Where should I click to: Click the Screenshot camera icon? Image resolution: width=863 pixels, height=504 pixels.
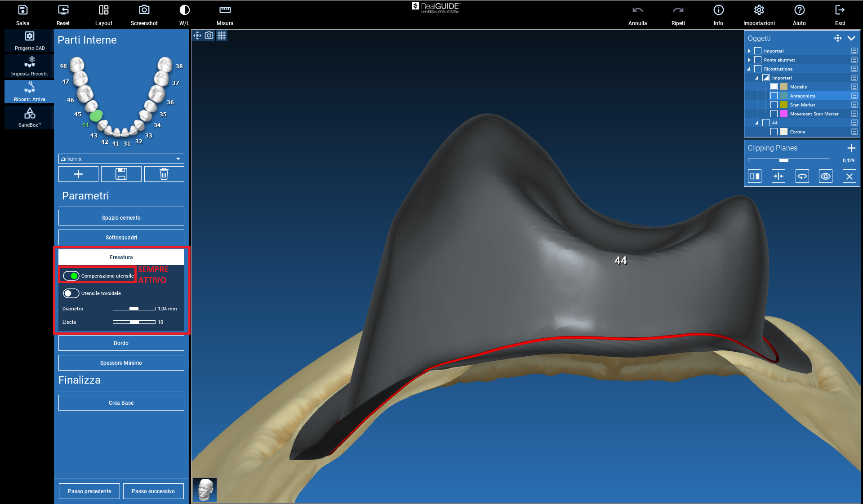[x=144, y=10]
